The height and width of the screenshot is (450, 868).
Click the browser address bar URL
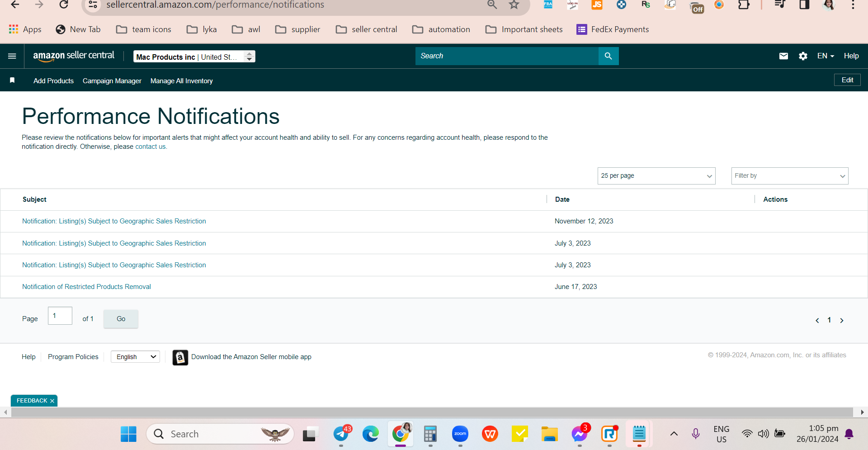(x=215, y=5)
